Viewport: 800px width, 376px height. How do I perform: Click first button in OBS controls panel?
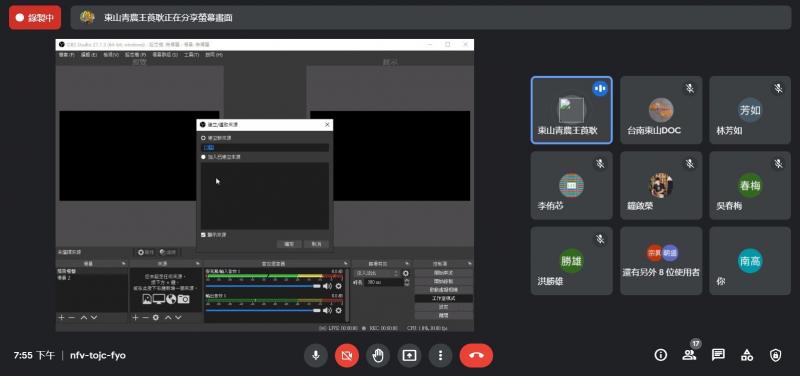[x=443, y=273]
